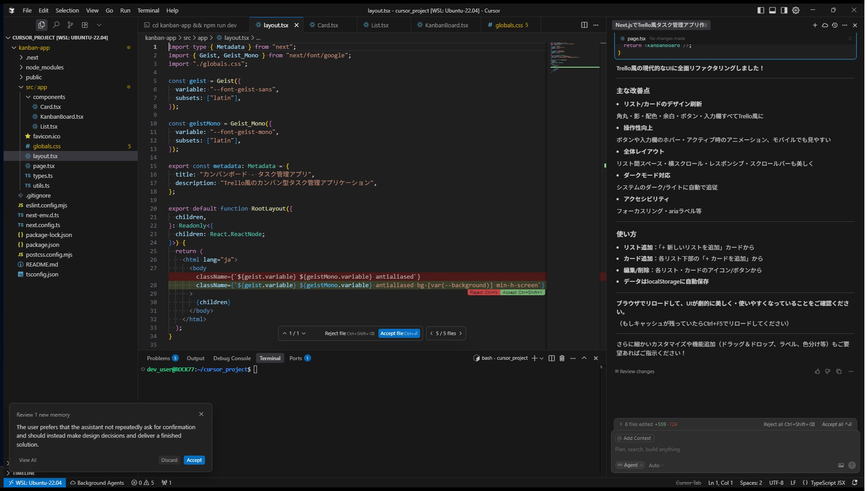Viewport: 868px width, 491px height.
Task: Click Accept file button
Action: coord(399,333)
